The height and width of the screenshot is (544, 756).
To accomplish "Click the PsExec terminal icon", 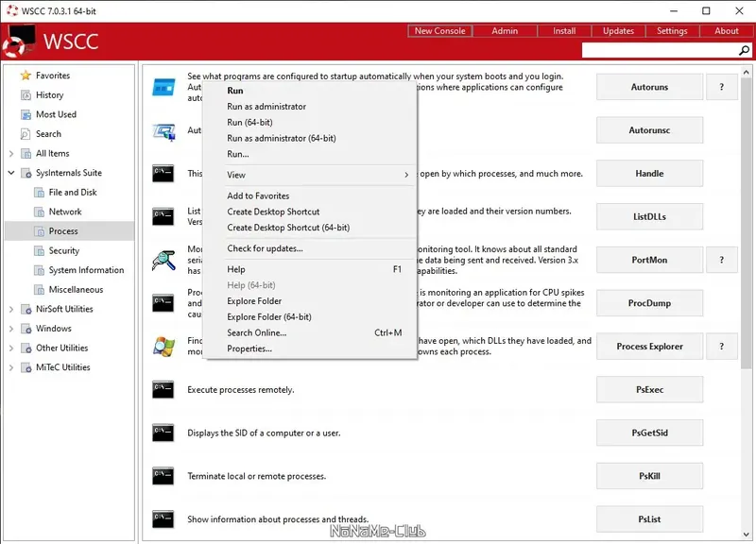I will [163, 389].
